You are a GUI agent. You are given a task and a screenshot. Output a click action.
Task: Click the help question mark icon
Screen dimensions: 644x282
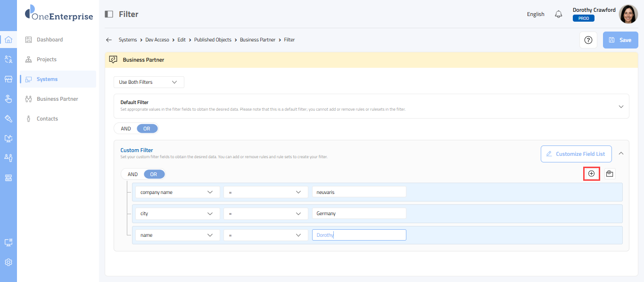pyautogui.click(x=588, y=40)
